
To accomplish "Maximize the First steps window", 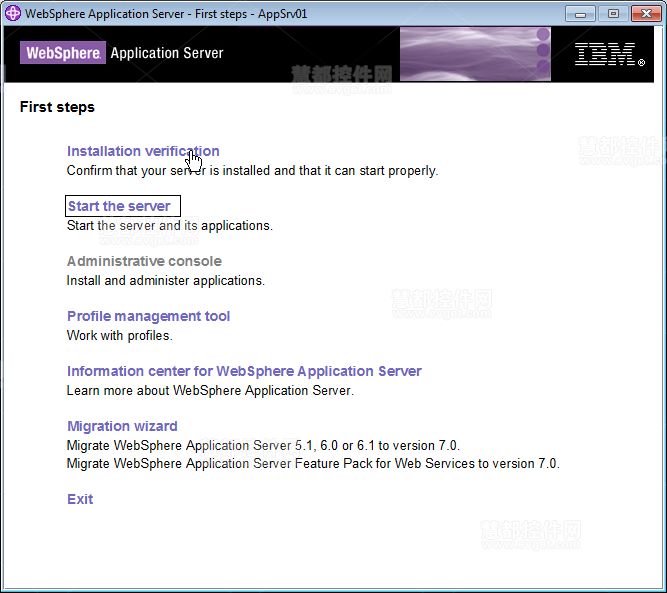I will 613,14.
